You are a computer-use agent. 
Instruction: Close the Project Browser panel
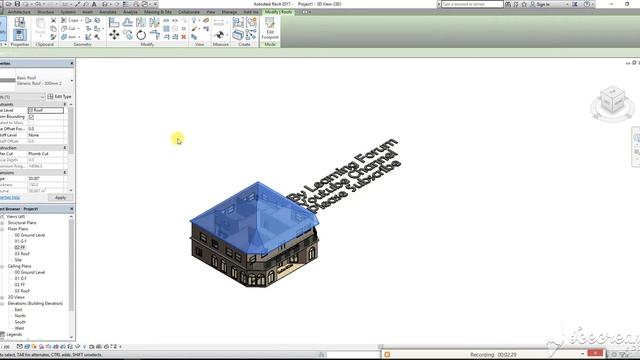point(72,209)
